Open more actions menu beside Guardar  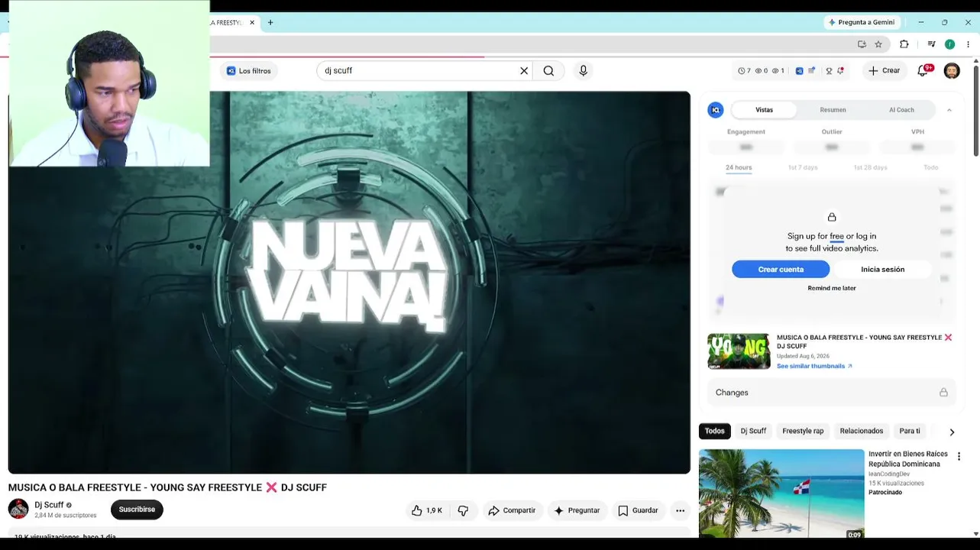coord(680,510)
